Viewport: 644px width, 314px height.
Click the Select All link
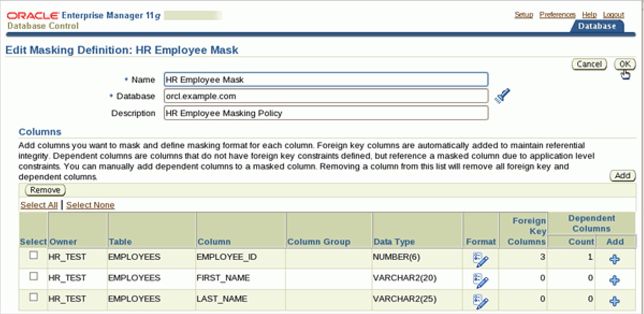39,205
